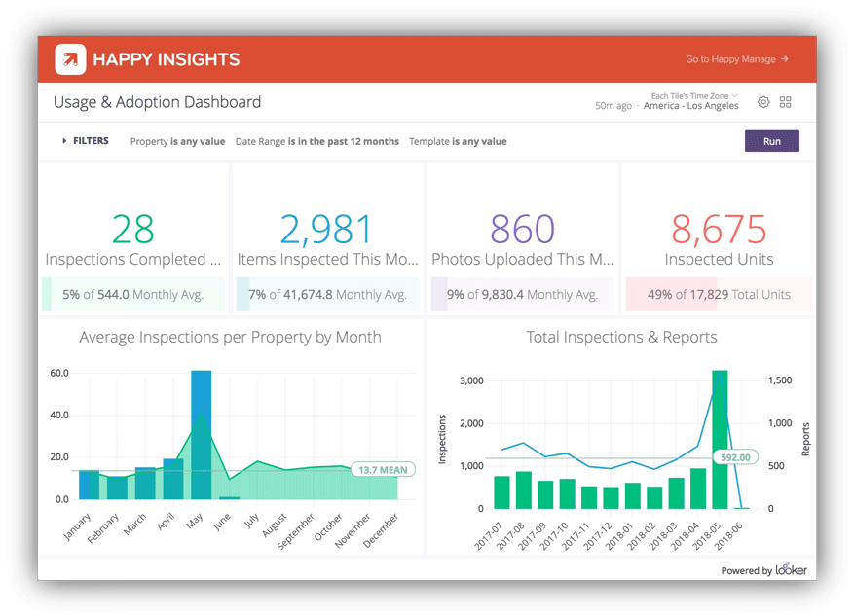Screen dimensions: 854x616
Task: Open dashboard settings gear icon
Action: pyautogui.click(x=763, y=102)
